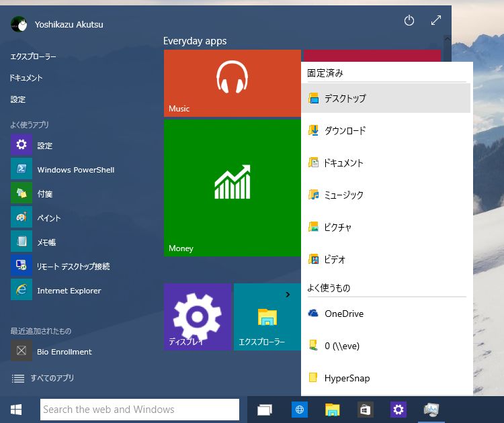Image resolution: width=504 pixels, height=423 pixels.
Task: Select ドキュメント in the jump list
Action: (386, 162)
